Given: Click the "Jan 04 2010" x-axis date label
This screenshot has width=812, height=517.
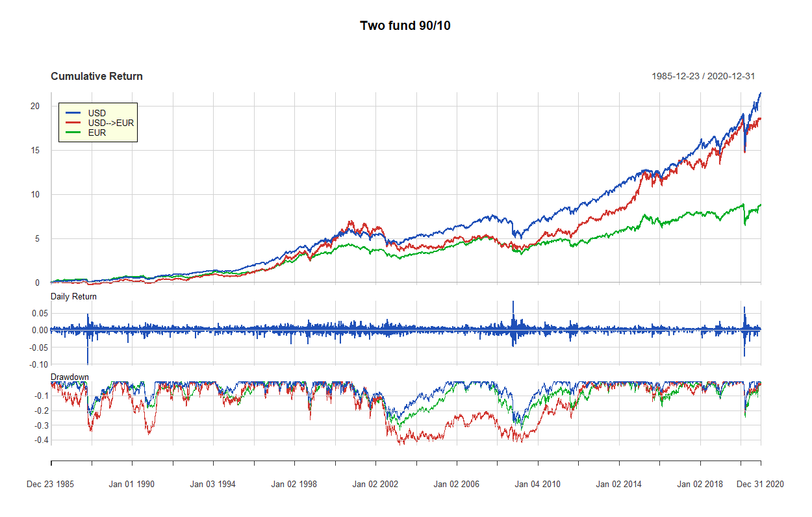Looking at the screenshot, I should [x=538, y=484].
